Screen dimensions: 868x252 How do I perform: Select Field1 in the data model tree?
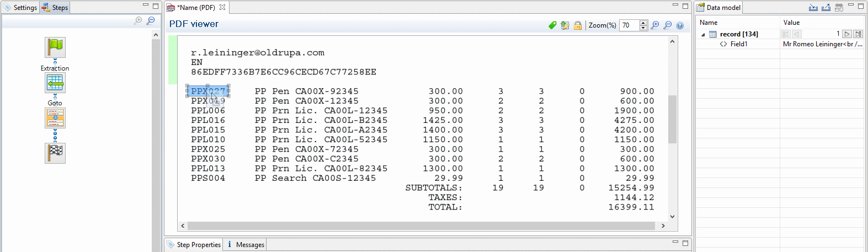click(x=738, y=44)
